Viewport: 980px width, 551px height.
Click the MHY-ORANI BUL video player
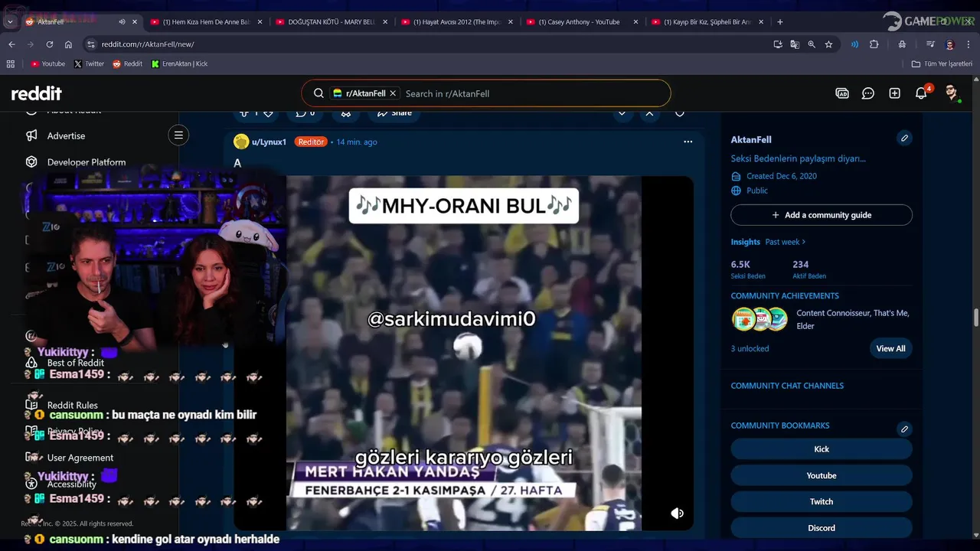click(464, 353)
